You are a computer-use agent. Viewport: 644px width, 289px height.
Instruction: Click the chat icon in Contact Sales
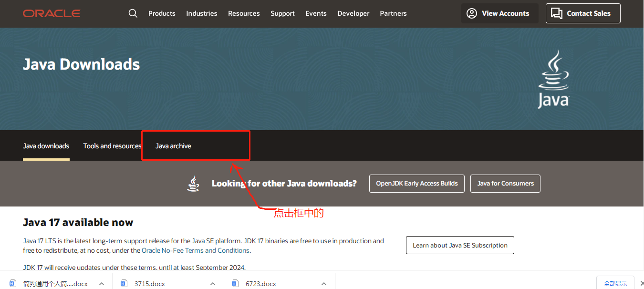tap(557, 13)
